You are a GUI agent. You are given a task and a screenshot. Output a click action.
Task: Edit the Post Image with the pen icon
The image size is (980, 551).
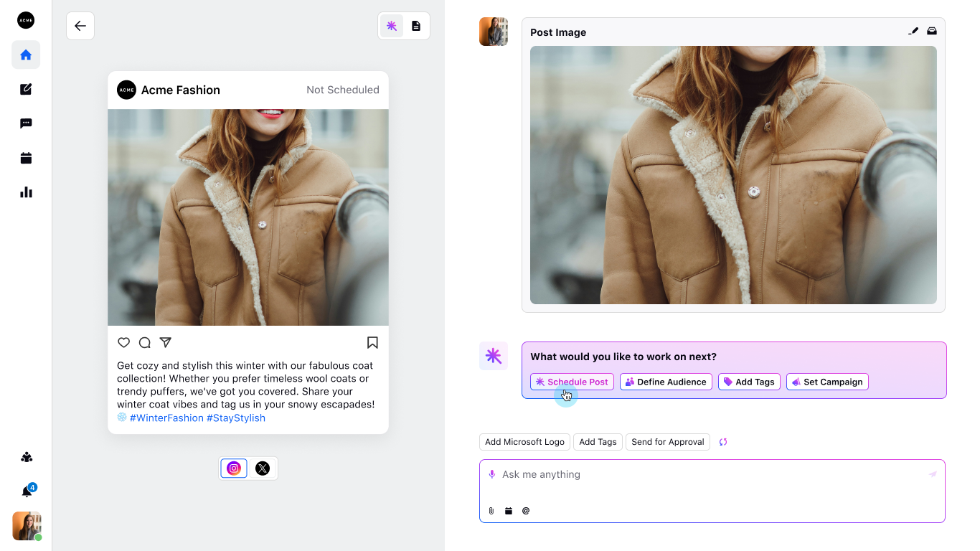click(x=913, y=32)
